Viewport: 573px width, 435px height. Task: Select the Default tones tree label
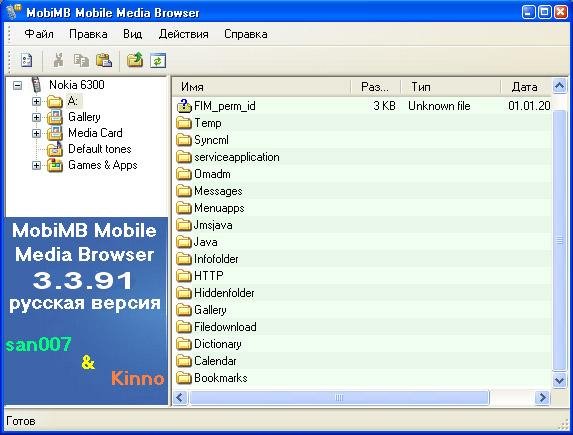click(x=100, y=149)
